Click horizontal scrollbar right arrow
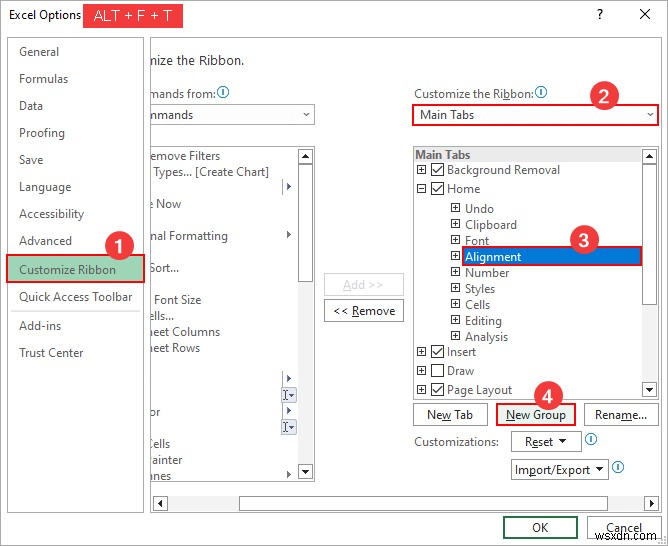This screenshot has width=668, height=546. tap(651, 503)
